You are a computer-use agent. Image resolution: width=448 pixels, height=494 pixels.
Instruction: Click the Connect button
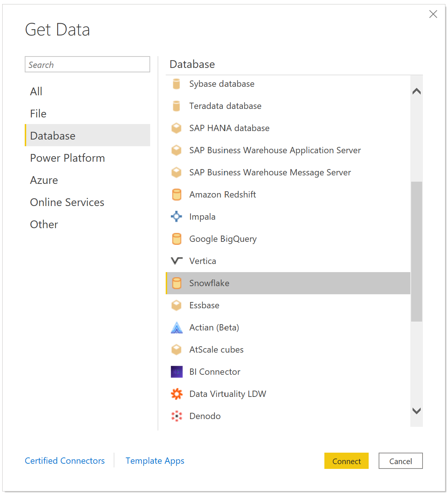click(346, 461)
